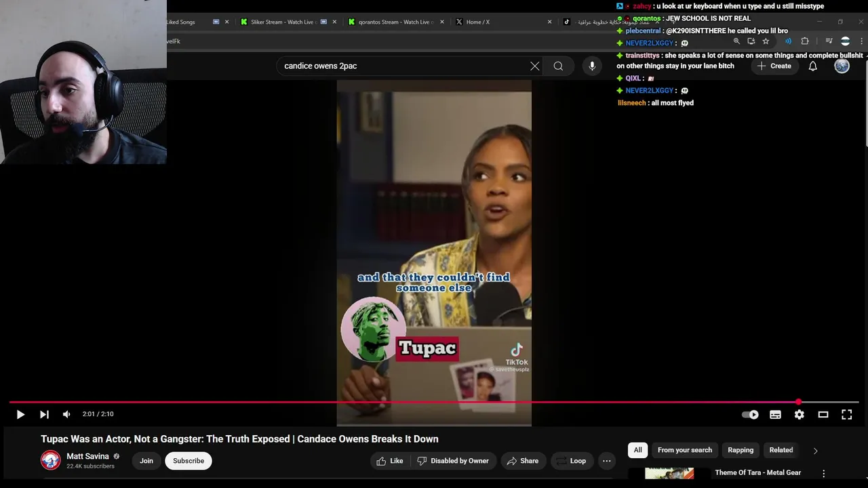Select the 'Related' chip

point(781,450)
